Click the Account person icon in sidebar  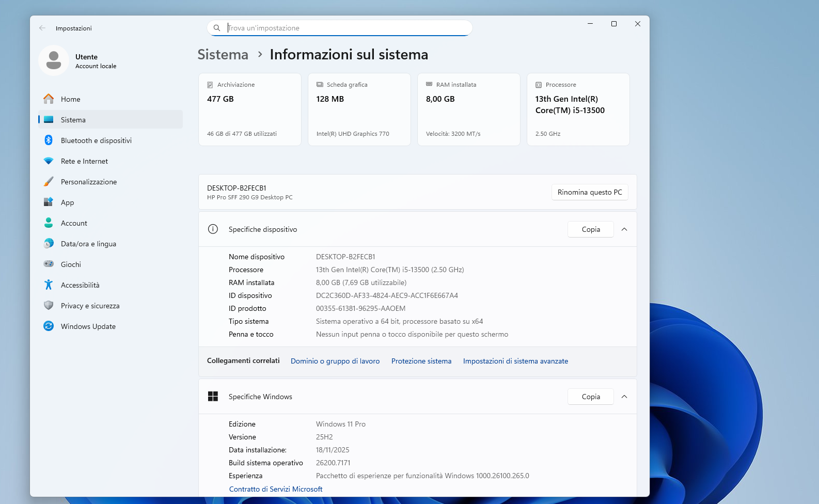click(x=49, y=223)
